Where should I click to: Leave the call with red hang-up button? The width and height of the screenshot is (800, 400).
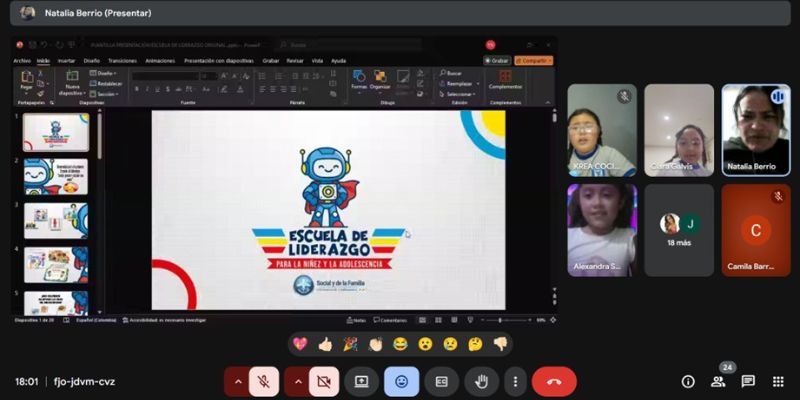click(554, 382)
